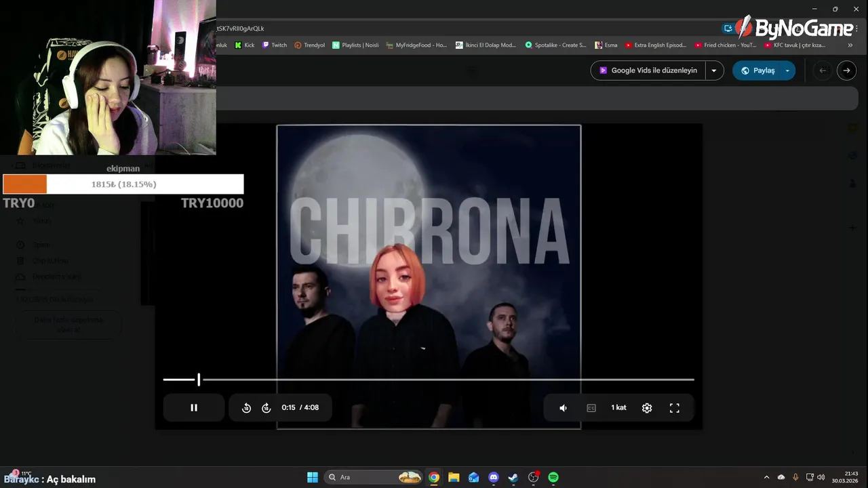
Task: Show hidden system tray icons
Action: [x=767, y=477]
